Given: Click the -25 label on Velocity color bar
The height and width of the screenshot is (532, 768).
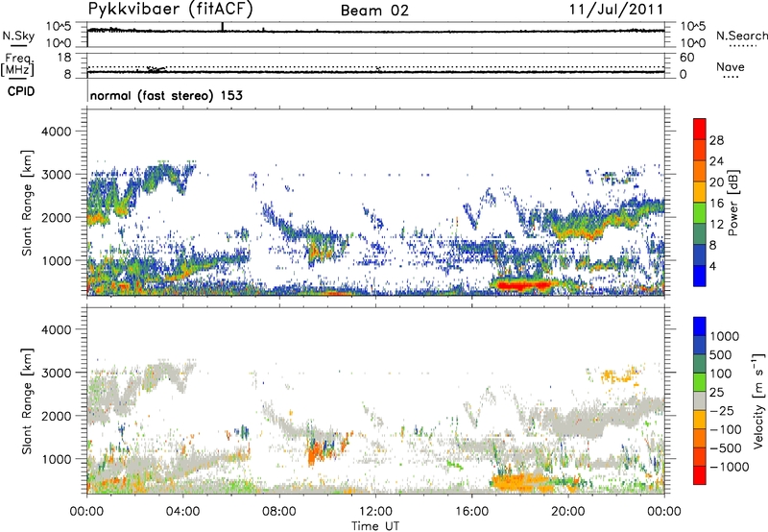Looking at the screenshot, I should point(722,411).
